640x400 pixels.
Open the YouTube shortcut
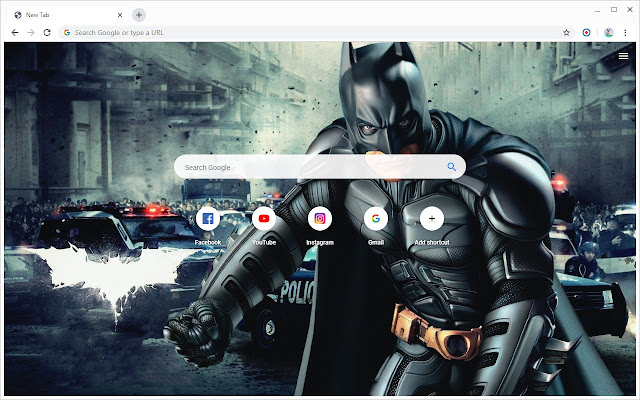264,219
